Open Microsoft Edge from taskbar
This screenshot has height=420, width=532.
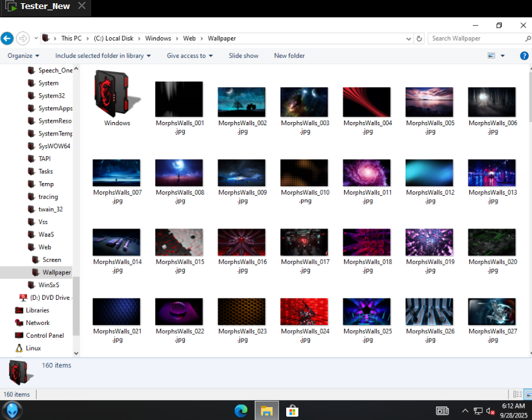[241, 411]
